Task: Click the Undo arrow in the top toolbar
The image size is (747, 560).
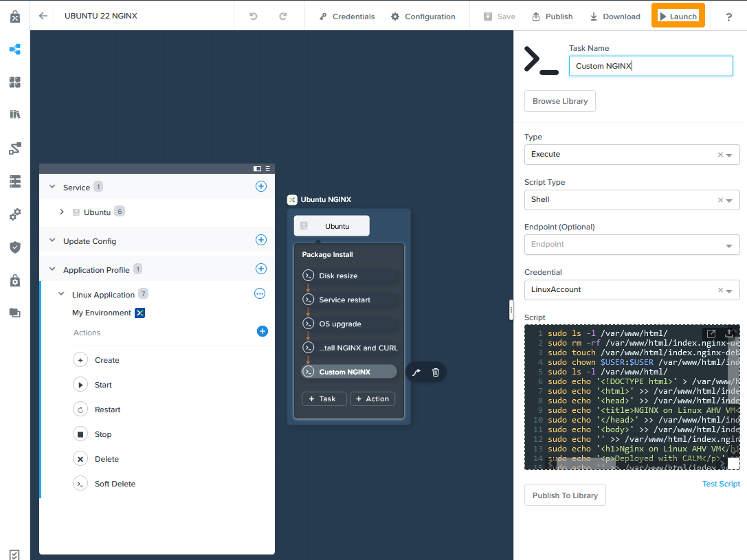Action: pos(254,16)
